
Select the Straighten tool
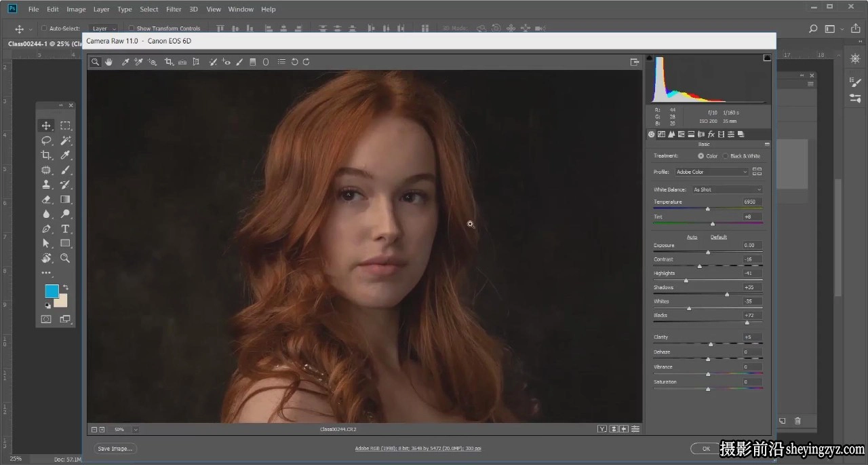pyautogui.click(x=182, y=62)
